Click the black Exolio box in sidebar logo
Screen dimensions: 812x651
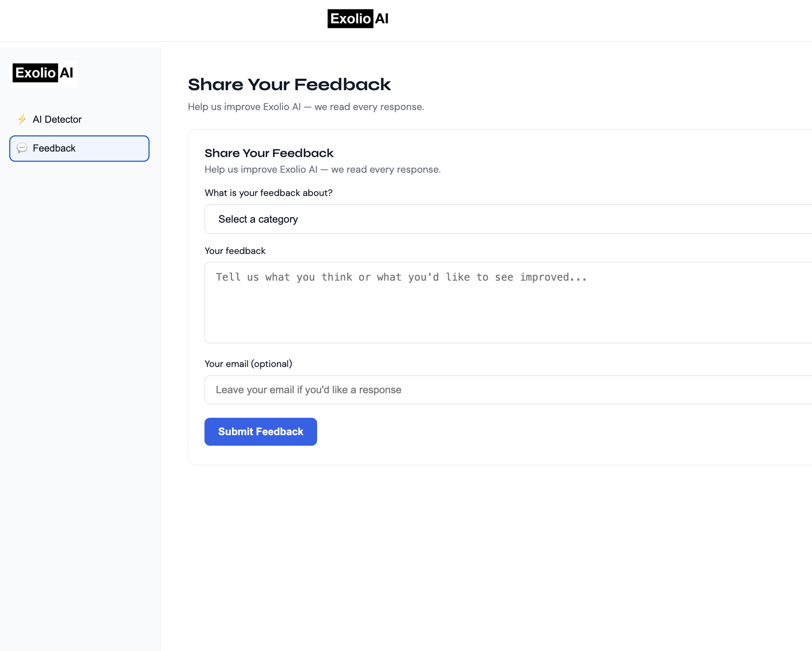(x=35, y=73)
